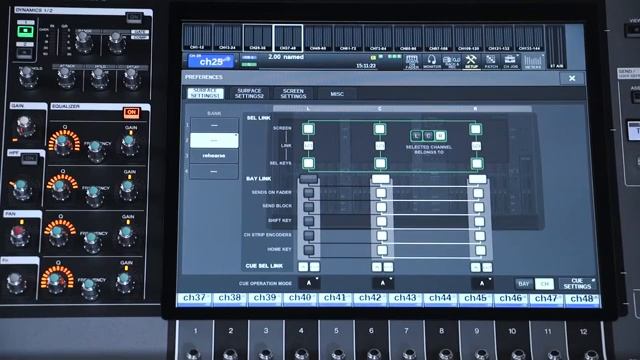Select the ch46 channel name label
640x360 pixels.
click(511, 299)
